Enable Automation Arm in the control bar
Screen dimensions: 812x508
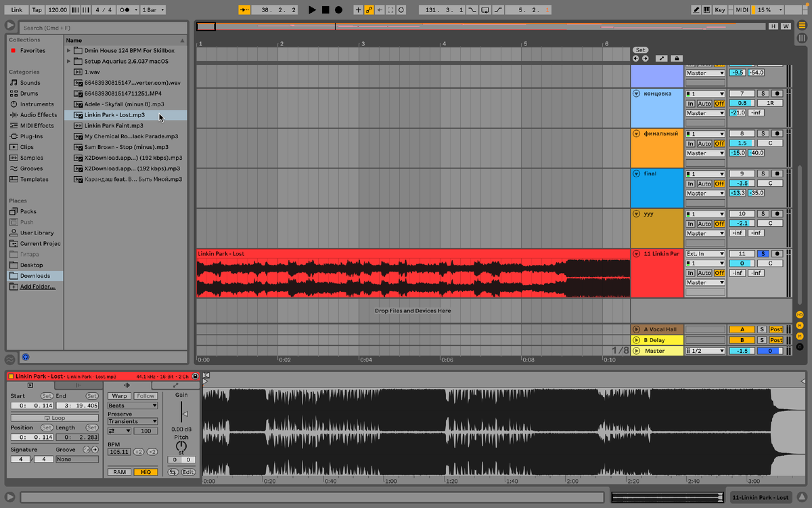click(369, 10)
